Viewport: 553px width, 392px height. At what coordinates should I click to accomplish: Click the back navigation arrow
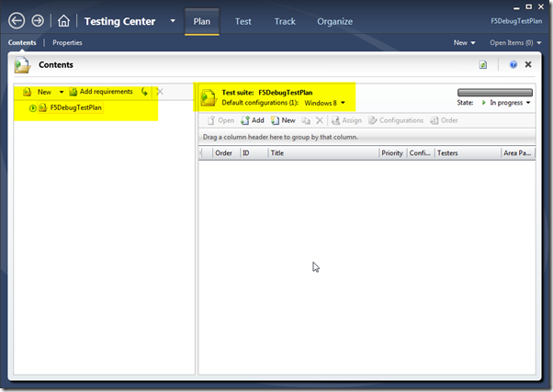(17, 21)
